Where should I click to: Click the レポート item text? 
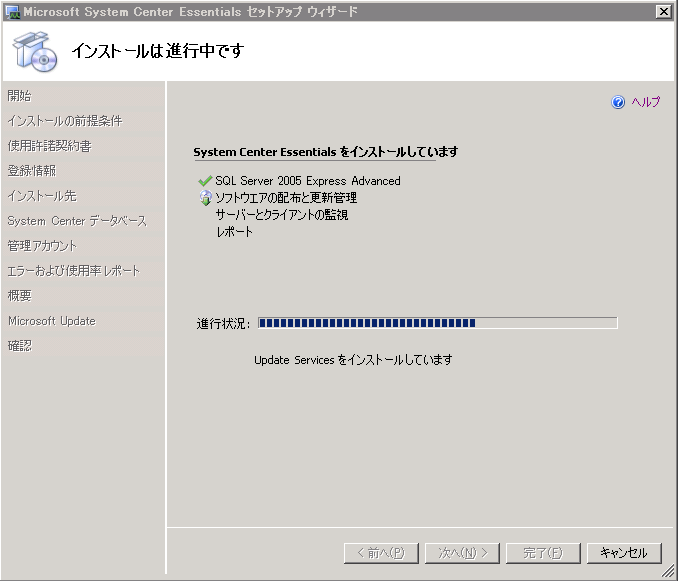tap(234, 231)
